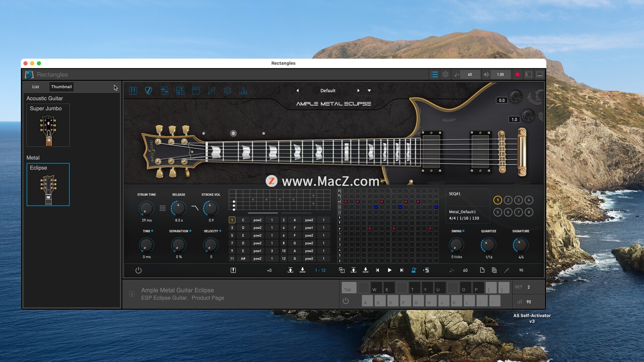Click the indent list icon

[426, 270]
